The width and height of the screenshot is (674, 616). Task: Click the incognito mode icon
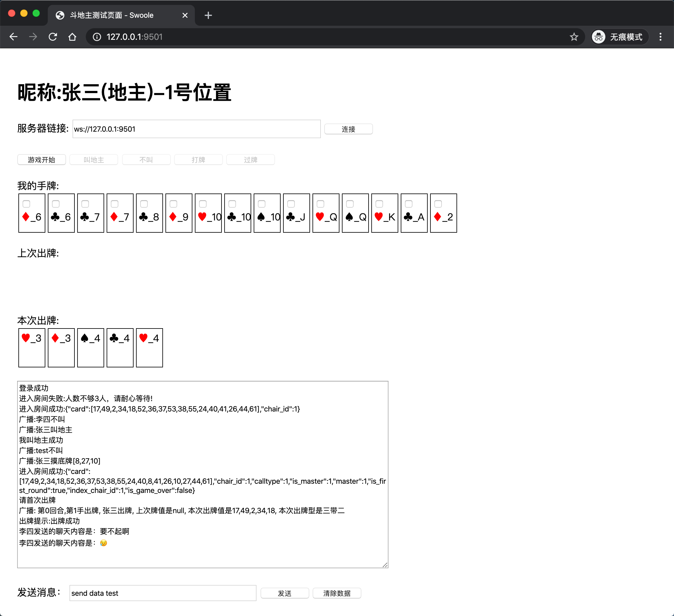pyautogui.click(x=598, y=37)
